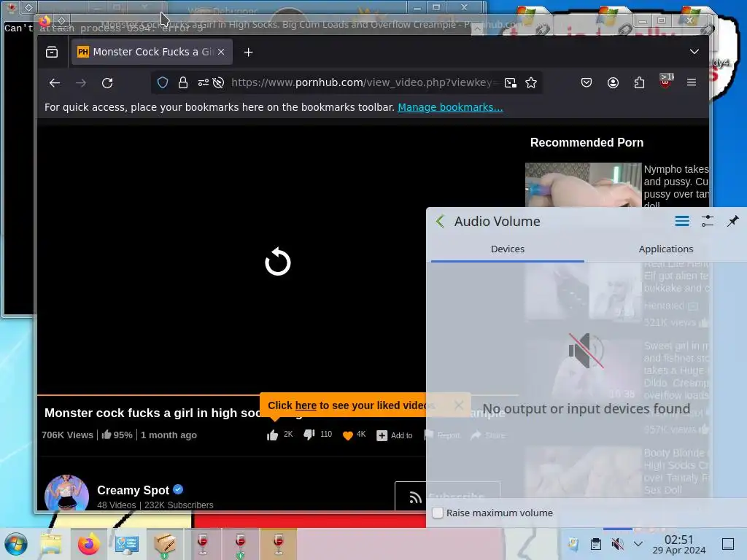Click the muted speaker tray icon
The height and width of the screenshot is (560, 747).
click(617, 544)
